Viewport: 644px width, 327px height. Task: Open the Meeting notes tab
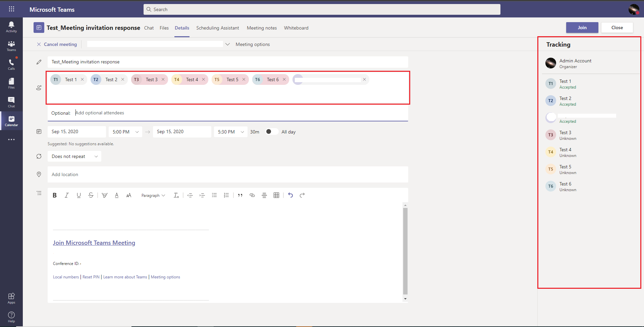pos(262,28)
